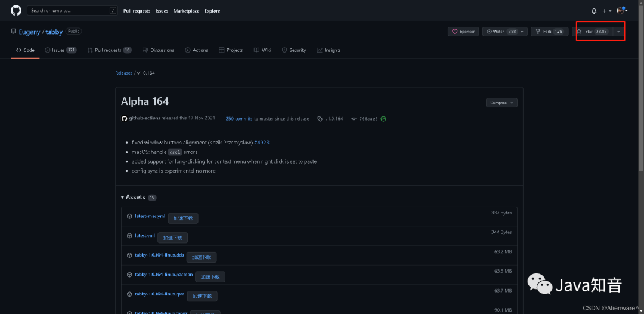Click the Sponsor button

coord(463,32)
